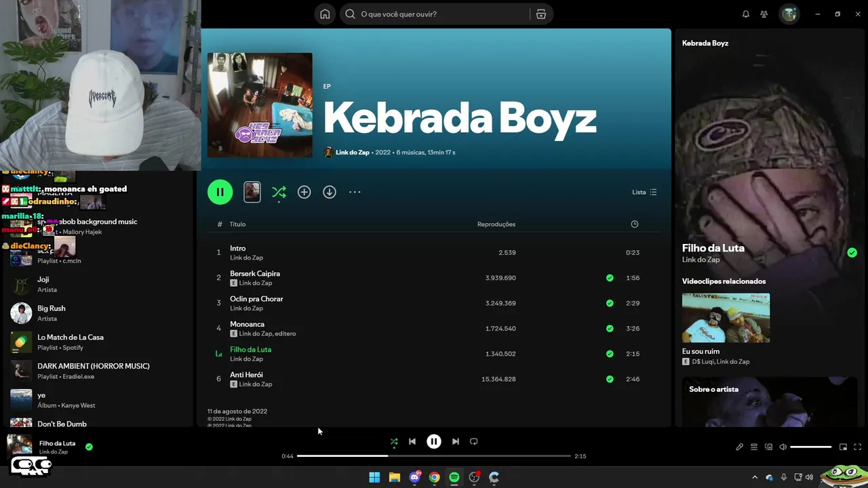This screenshot has width=868, height=488.
Task: Toggle saved check for Oclin pra Chorar
Action: pyautogui.click(x=610, y=303)
